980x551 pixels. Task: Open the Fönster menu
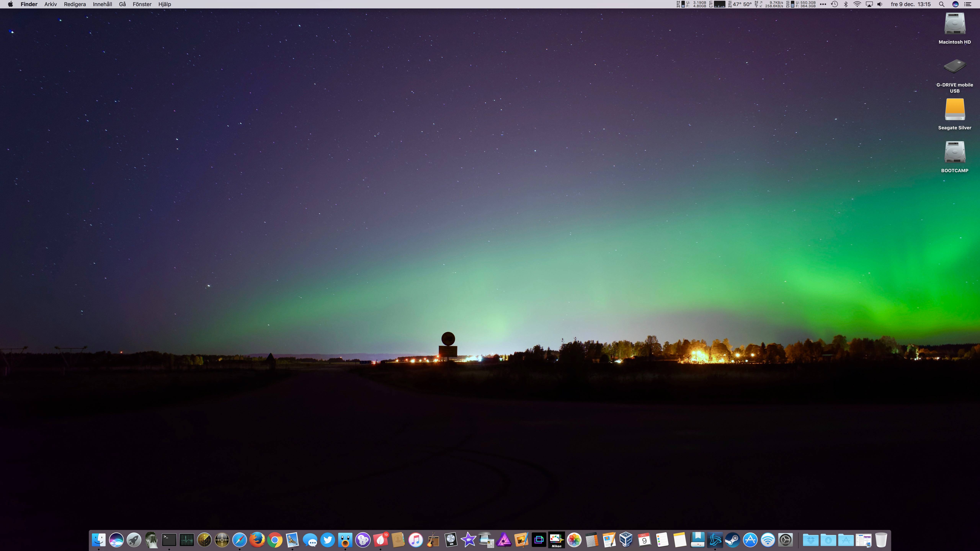[x=142, y=4]
